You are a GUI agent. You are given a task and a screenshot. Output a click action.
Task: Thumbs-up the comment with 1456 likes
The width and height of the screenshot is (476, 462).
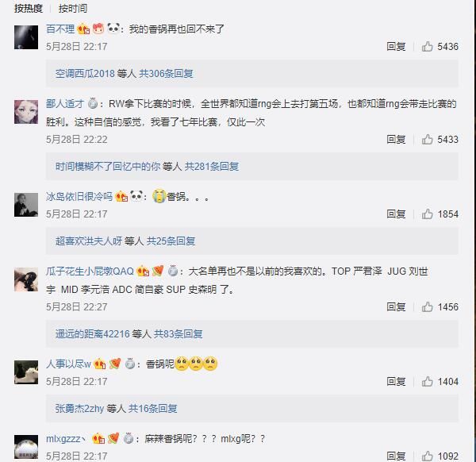click(427, 307)
